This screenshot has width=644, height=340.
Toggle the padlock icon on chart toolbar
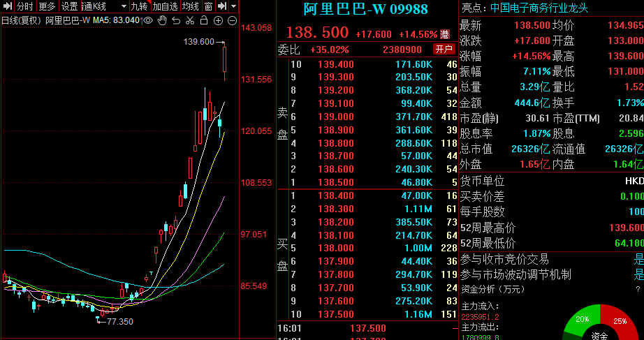click(x=204, y=20)
